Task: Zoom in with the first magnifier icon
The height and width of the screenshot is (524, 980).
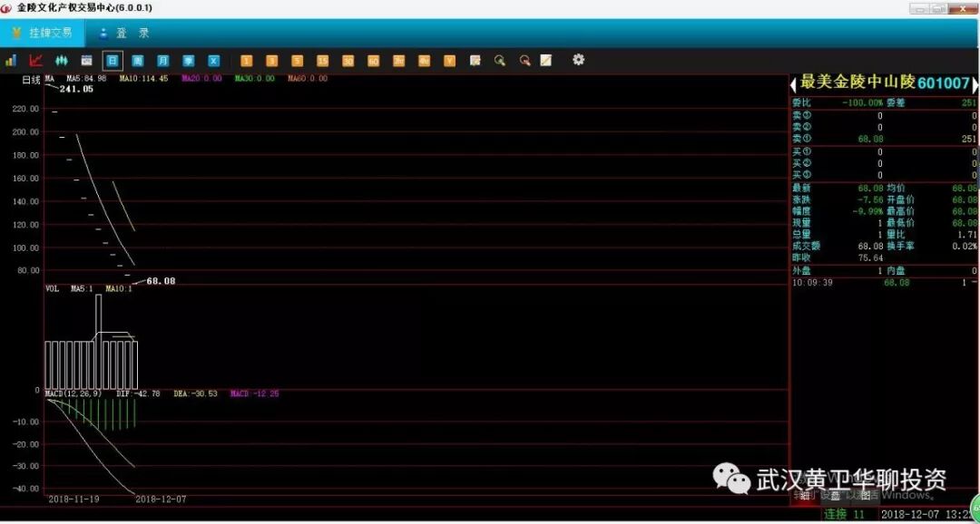Action: (499, 61)
